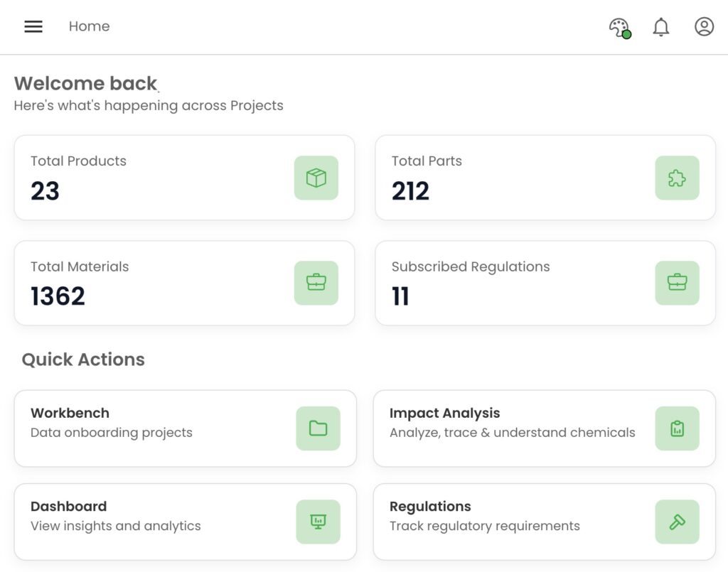Viewport: 728px width, 572px height.
Task: Open the Regulations quick action title
Action: (430, 507)
